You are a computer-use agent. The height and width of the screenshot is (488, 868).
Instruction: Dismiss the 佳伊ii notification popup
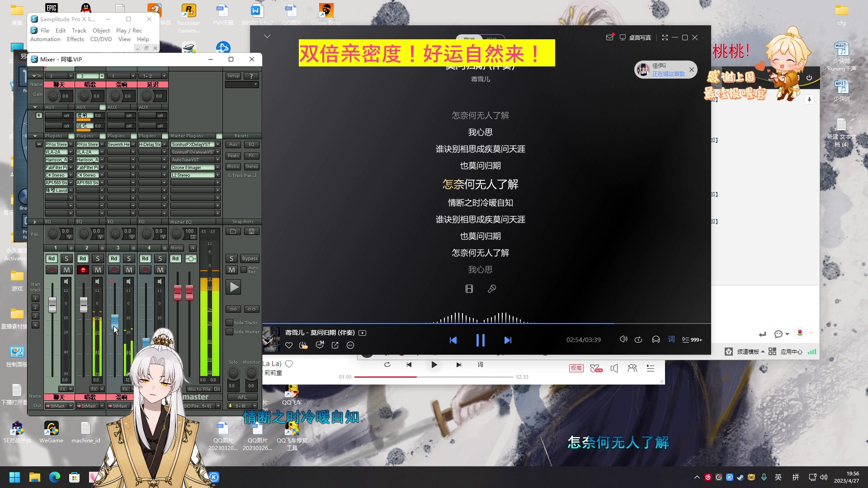pyautogui.click(x=692, y=70)
